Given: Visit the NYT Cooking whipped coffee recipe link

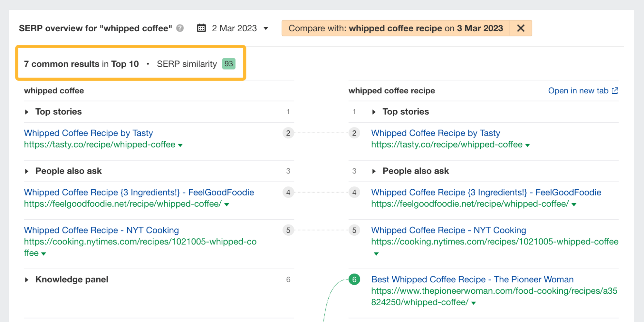Looking at the screenshot, I should coord(101,230).
